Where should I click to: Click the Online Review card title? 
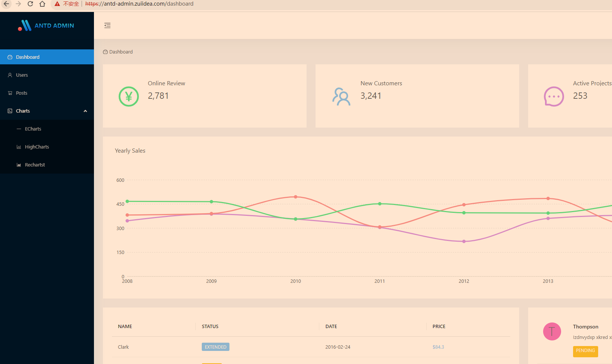point(167,83)
